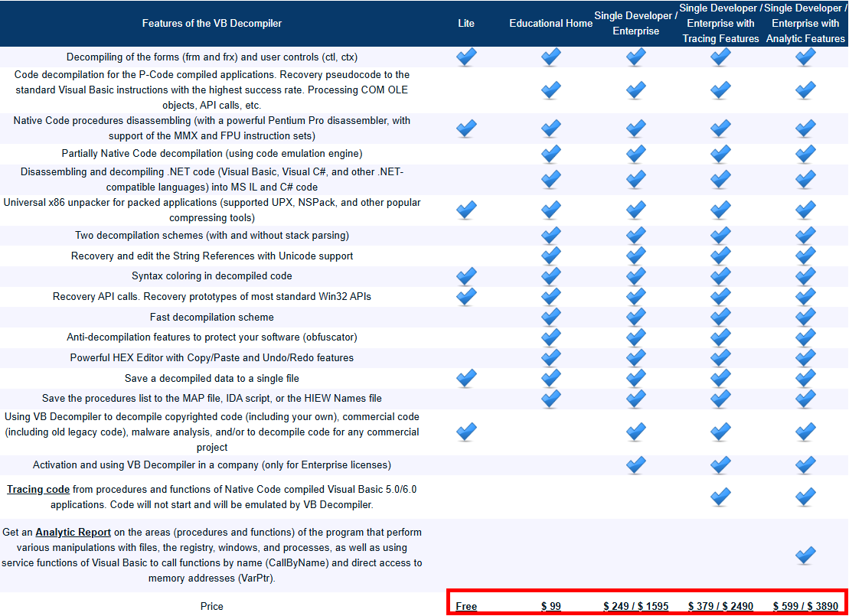Click Educational Home checkmark for String References recovery
This screenshot has height=616, width=849.
point(550,256)
